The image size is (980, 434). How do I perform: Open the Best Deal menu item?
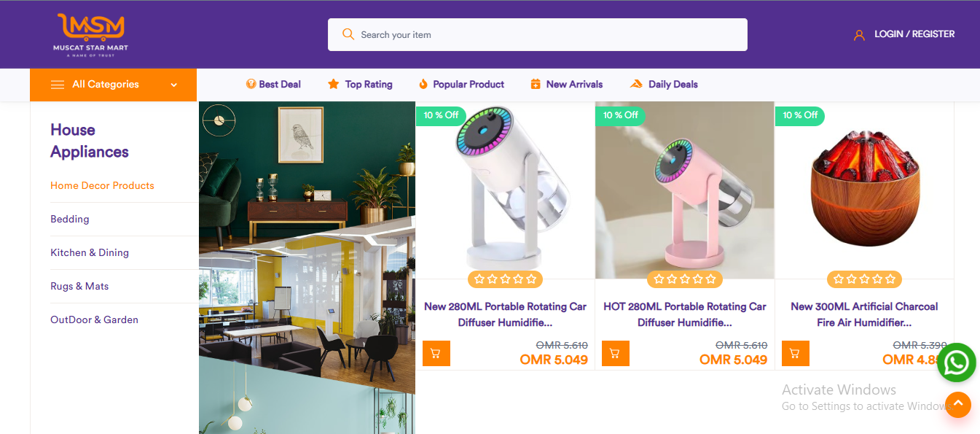(273, 85)
